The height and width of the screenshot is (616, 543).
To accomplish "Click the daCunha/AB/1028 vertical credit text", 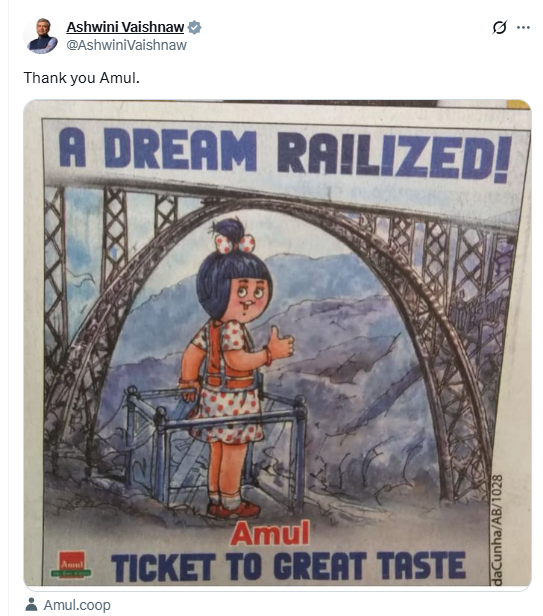I will click(497, 530).
